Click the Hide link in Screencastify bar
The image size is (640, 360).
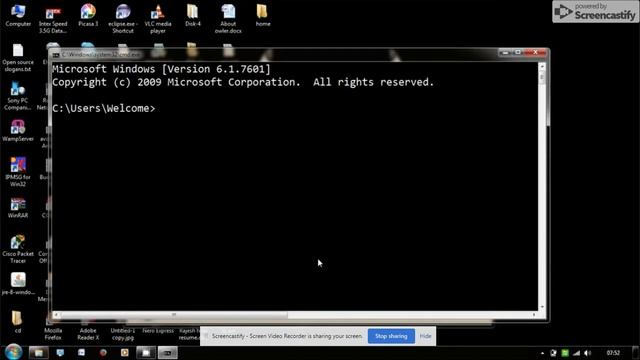click(x=425, y=336)
